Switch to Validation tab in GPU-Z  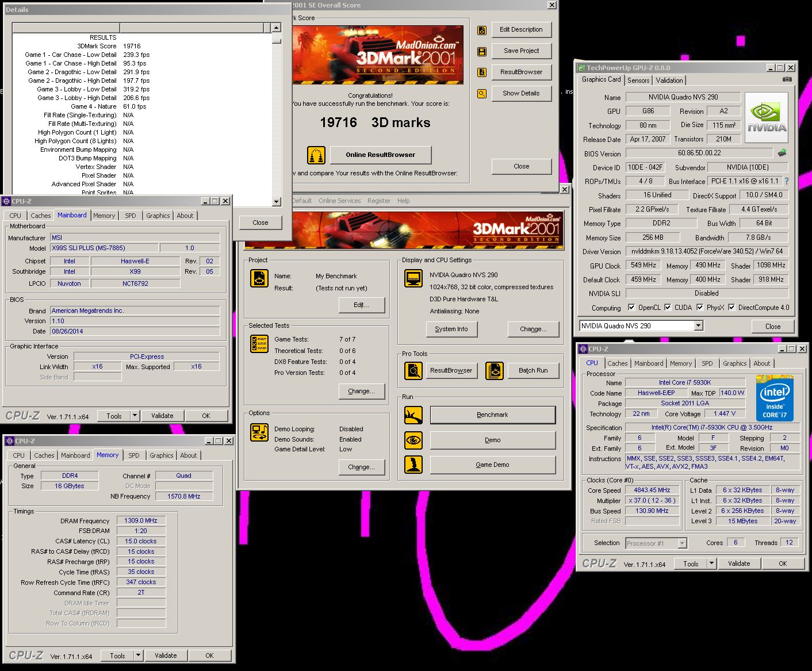coord(669,80)
